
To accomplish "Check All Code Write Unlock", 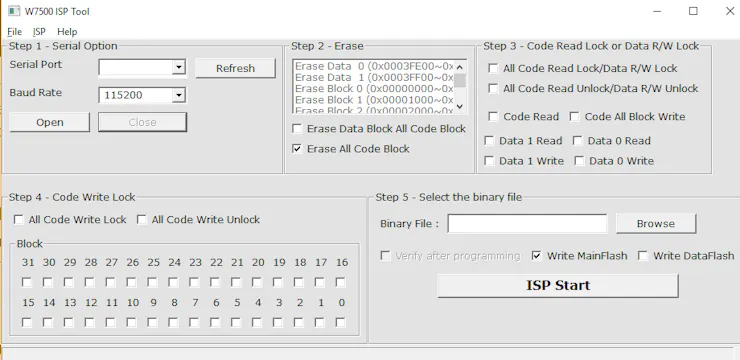I will [x=142, y=219].
